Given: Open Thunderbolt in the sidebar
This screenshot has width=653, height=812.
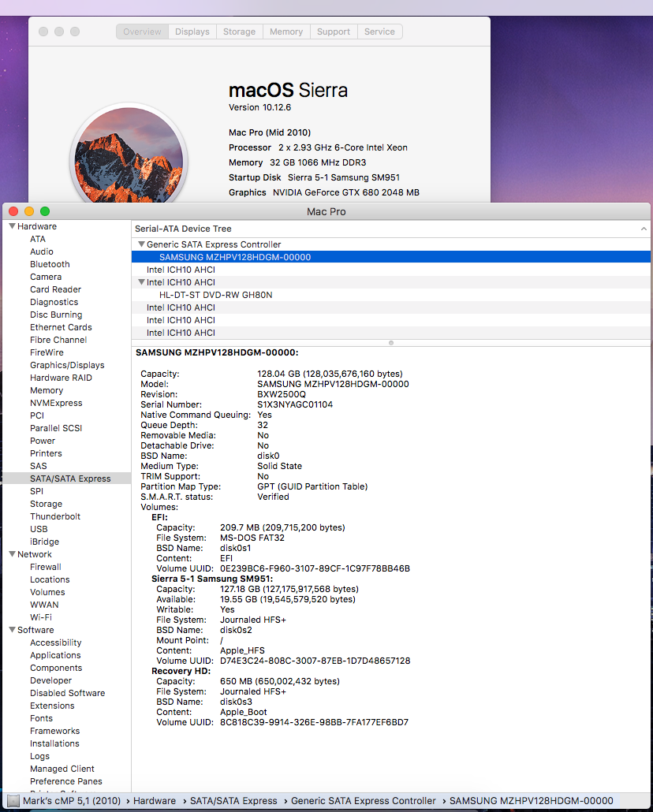Looking at the screenshot, I should coord(55,516).
